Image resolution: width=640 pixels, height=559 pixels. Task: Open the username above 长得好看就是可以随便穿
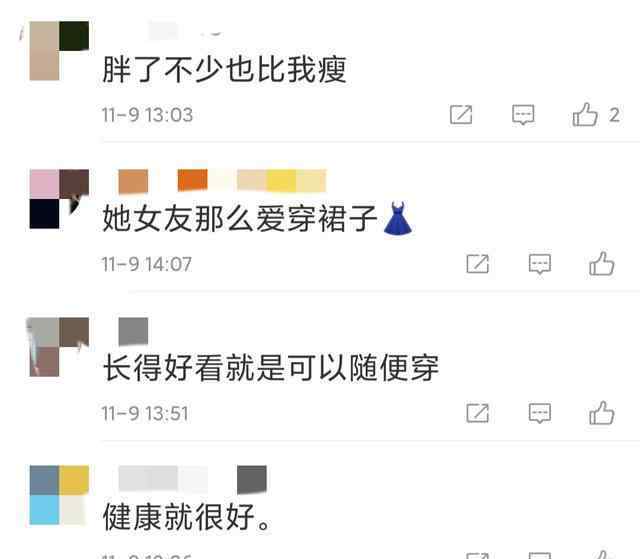pyautogui.click(x=133, y=331)
